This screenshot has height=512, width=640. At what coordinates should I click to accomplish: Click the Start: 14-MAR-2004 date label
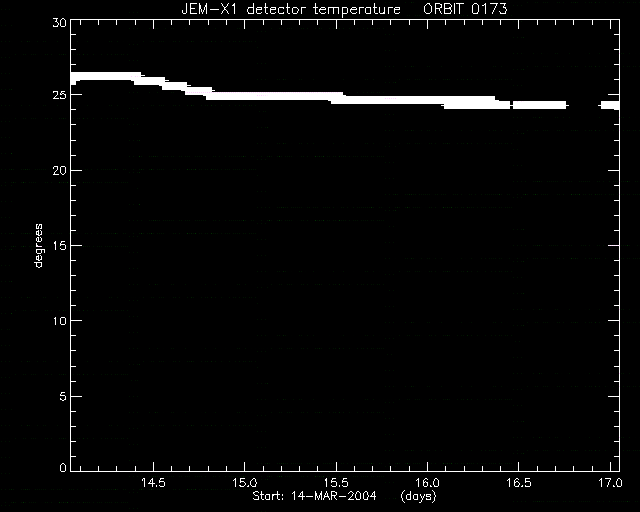314,496
